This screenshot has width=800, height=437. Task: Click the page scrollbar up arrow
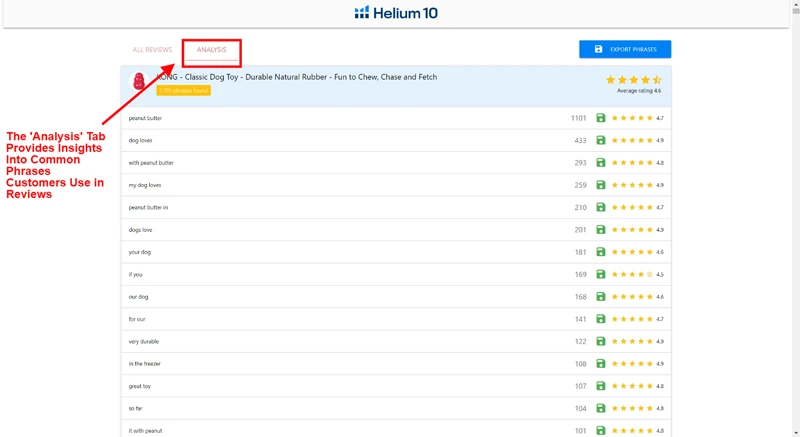pyautogui.click(x=795, y=3)
